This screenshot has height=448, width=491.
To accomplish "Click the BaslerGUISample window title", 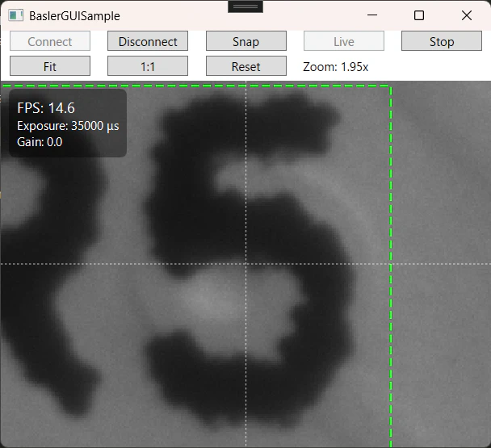I will (x=74, y=16).
